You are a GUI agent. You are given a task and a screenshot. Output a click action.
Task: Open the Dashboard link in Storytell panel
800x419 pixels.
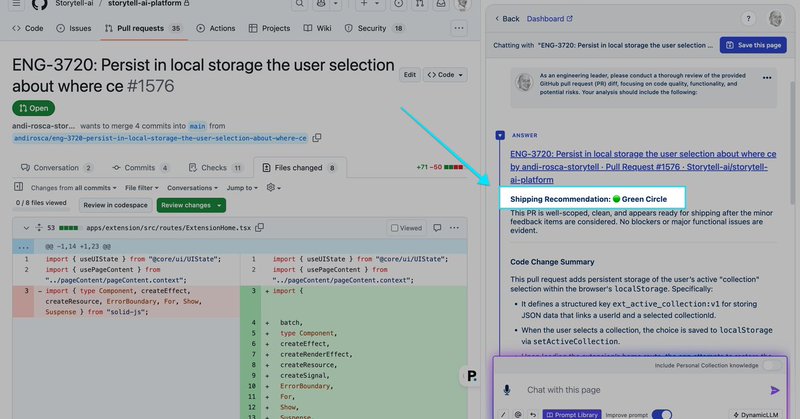[x=549, y=19]
